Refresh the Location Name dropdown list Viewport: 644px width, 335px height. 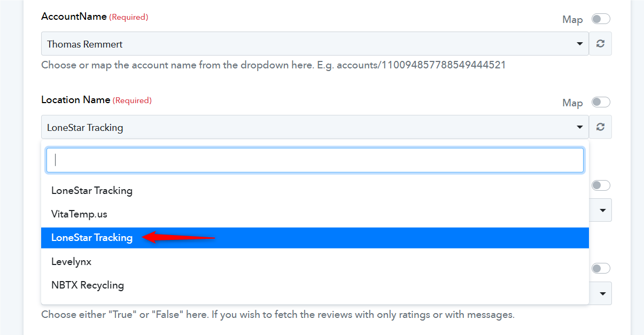click(x=600, y=127)
